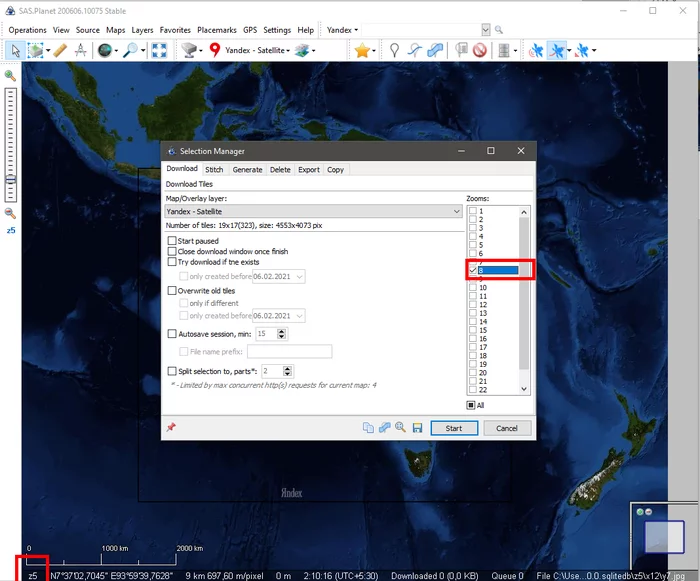Check the Overwrite old tiles option
This screenshot has height=581, width=700.
click(x=172, y=291)
